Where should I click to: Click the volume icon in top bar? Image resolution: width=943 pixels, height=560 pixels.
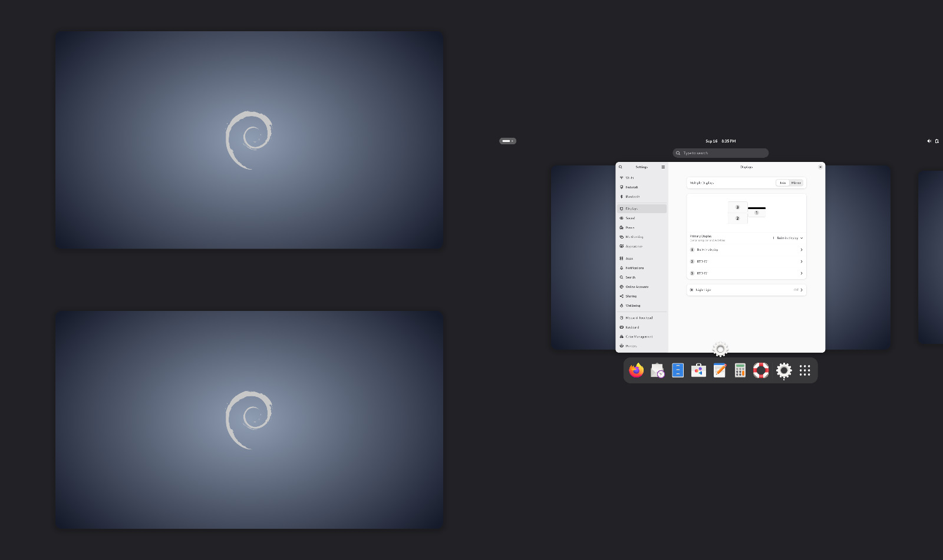tap(929, 141)
